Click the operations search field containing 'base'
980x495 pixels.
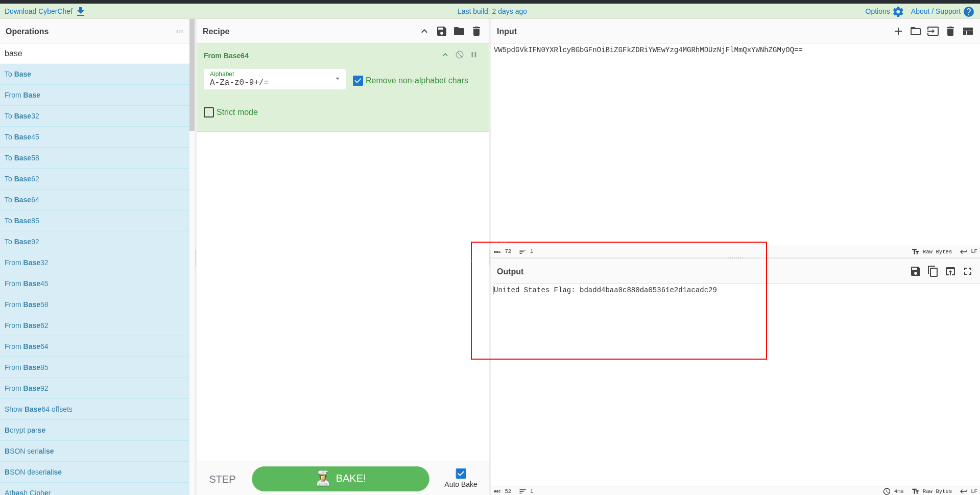coord(95,53)
